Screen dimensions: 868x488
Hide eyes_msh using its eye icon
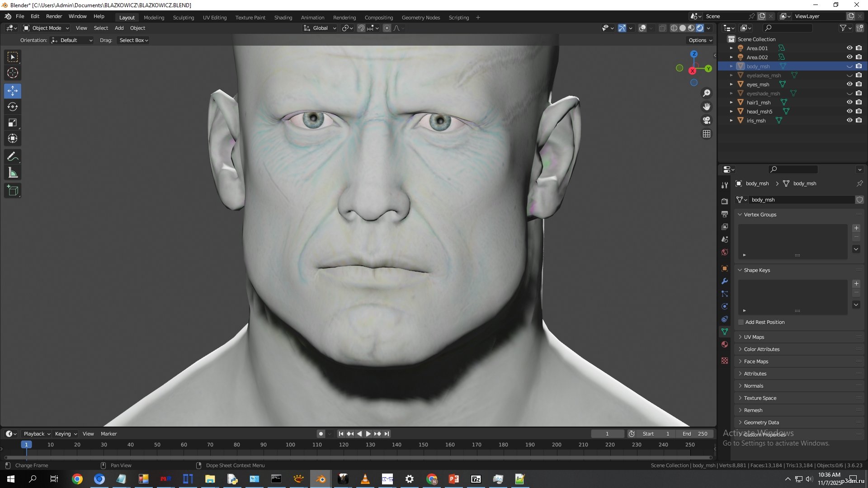tap(849, 84)
